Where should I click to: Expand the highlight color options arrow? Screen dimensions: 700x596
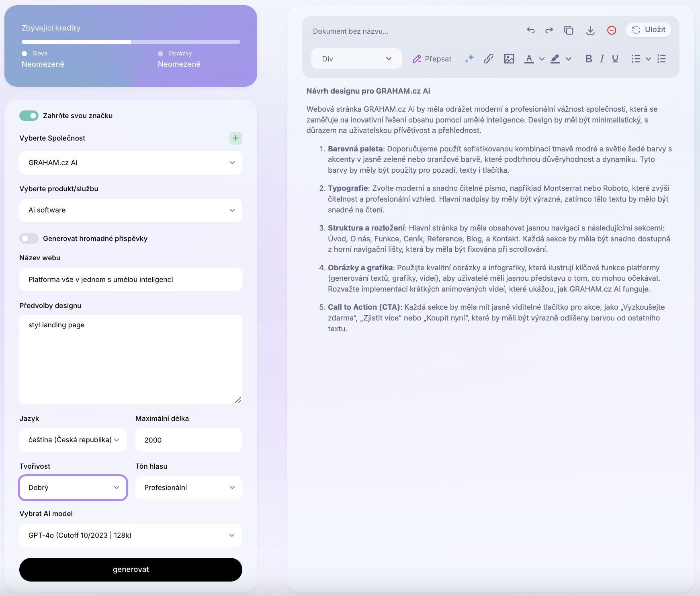tap(568, 59)
